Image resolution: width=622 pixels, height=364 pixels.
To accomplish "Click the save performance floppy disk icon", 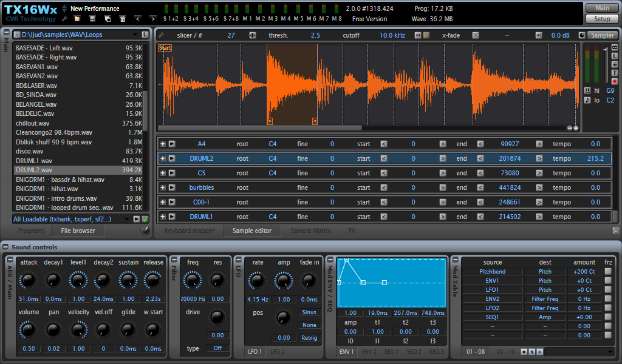I will [x=92, y=19].
